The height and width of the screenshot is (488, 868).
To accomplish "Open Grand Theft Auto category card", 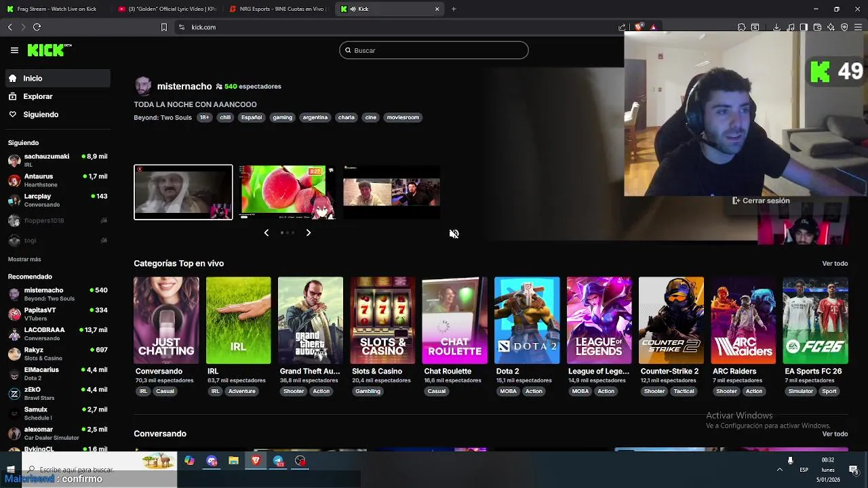I will 311,321.
